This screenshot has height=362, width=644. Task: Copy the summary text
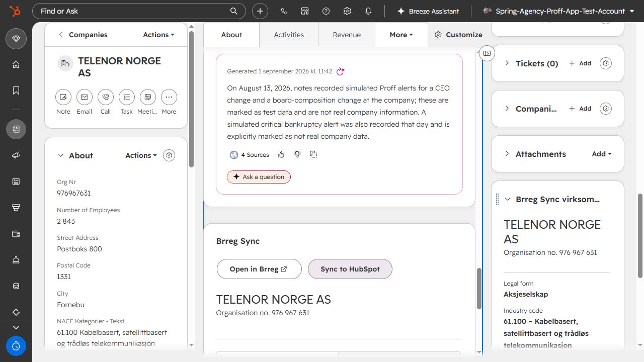pyautogui.click(x=313, y=154)
